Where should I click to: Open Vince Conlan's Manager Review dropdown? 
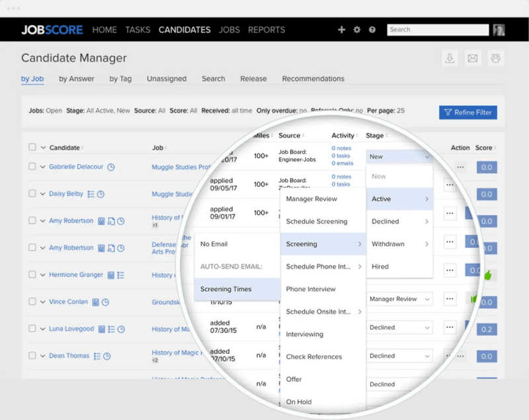click(399, 300)
